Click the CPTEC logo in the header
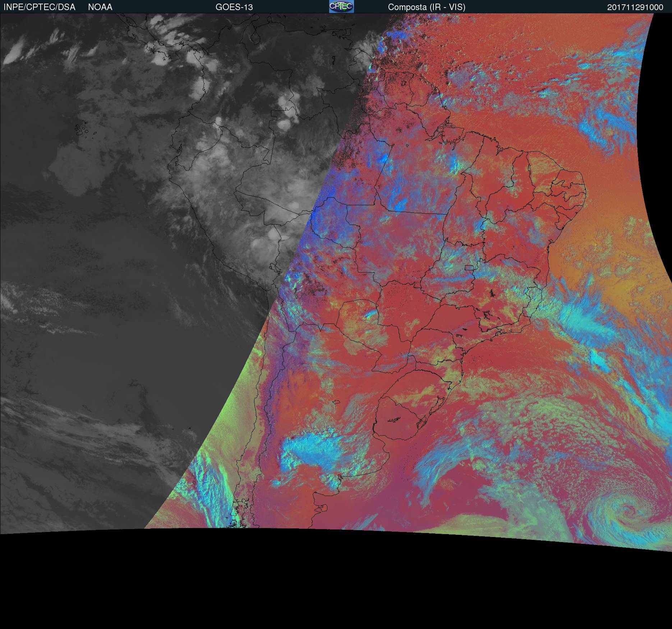This screenshot has width=672, height=629. coord(341,6)
